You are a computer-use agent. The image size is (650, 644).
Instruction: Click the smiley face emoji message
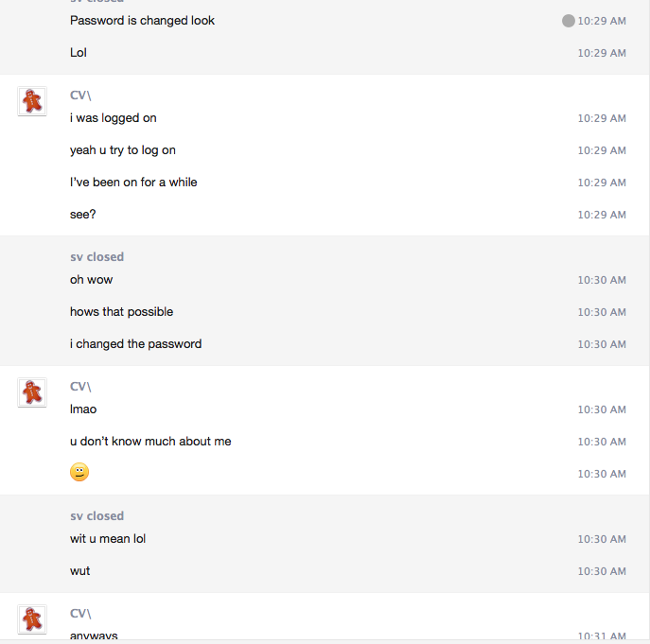coord(79,473)
